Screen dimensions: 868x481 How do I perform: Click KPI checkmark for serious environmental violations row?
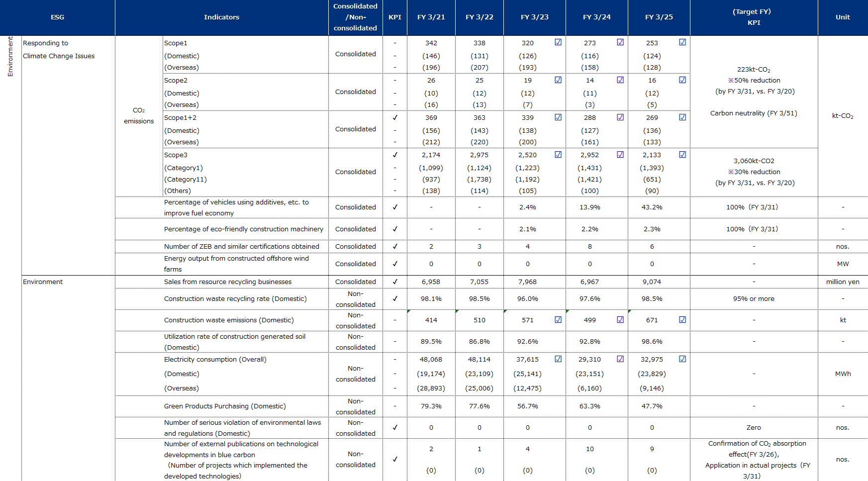(x=395, y=427)
